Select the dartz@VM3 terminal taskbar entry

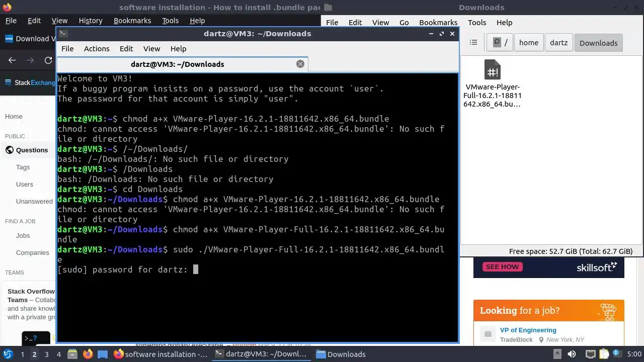tap(261, 354)
